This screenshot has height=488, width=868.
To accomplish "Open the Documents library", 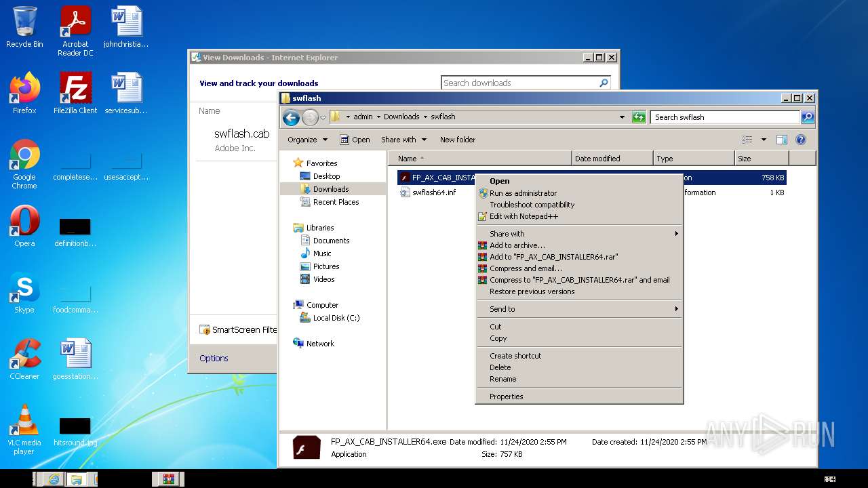I will [325, 241].
